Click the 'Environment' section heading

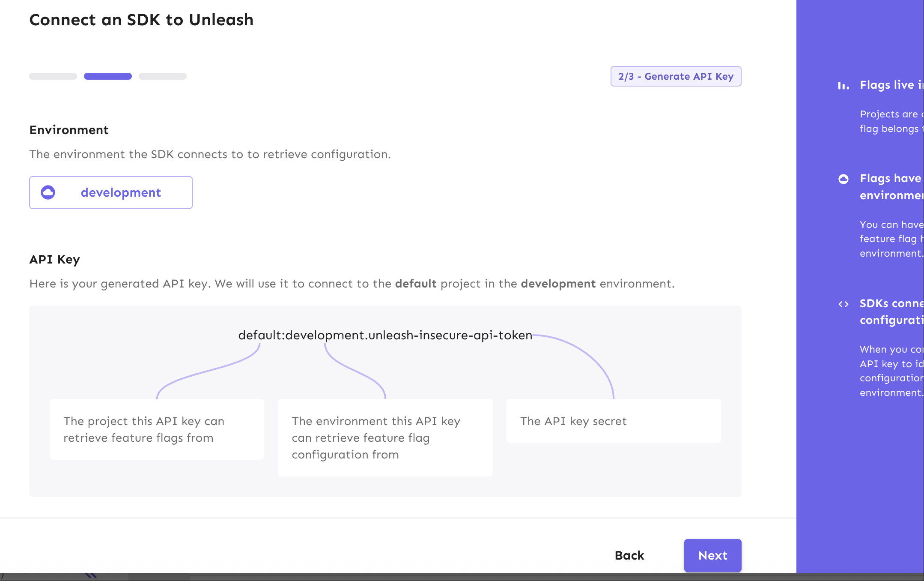69,130
